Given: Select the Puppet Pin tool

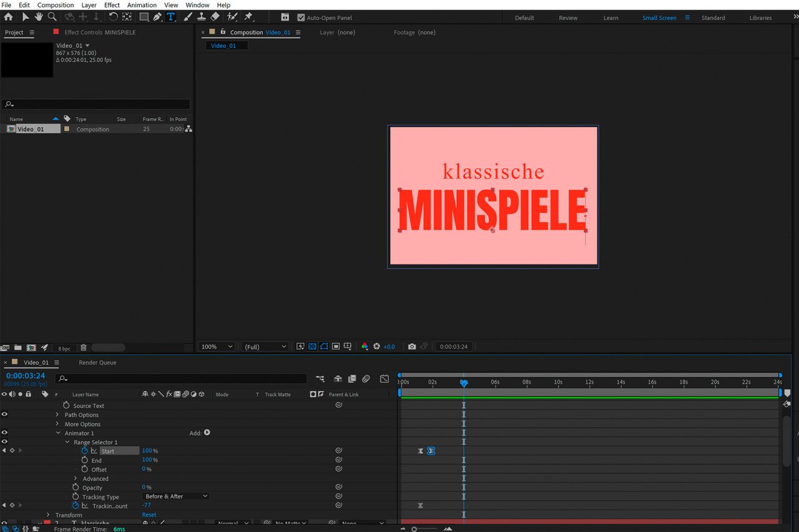Looking at the screenshot, I should pos(248,17).
